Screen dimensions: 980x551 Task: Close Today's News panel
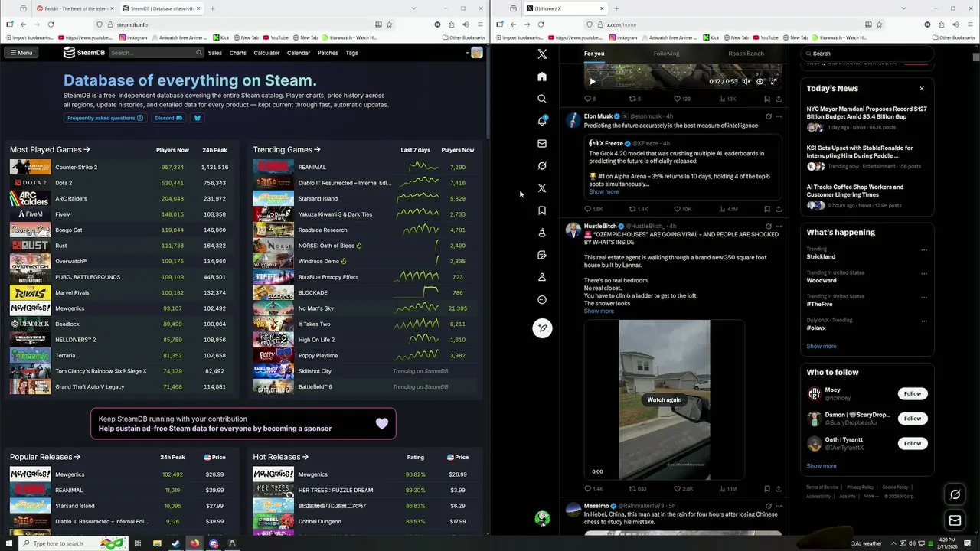921,88
